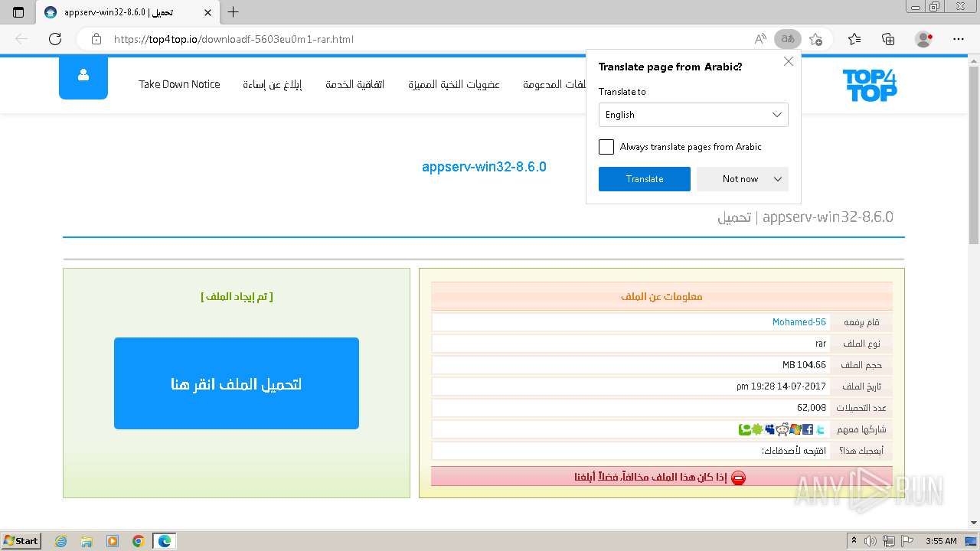Enable Always translate pages from Arabic
980x551 pixels.
[606, 147]
